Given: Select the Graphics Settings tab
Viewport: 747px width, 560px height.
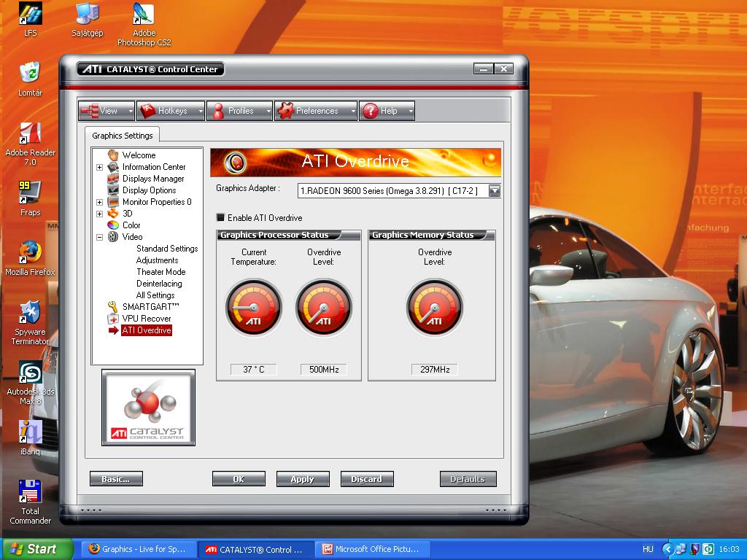Looking at the screenshot, I should (123, 136).
